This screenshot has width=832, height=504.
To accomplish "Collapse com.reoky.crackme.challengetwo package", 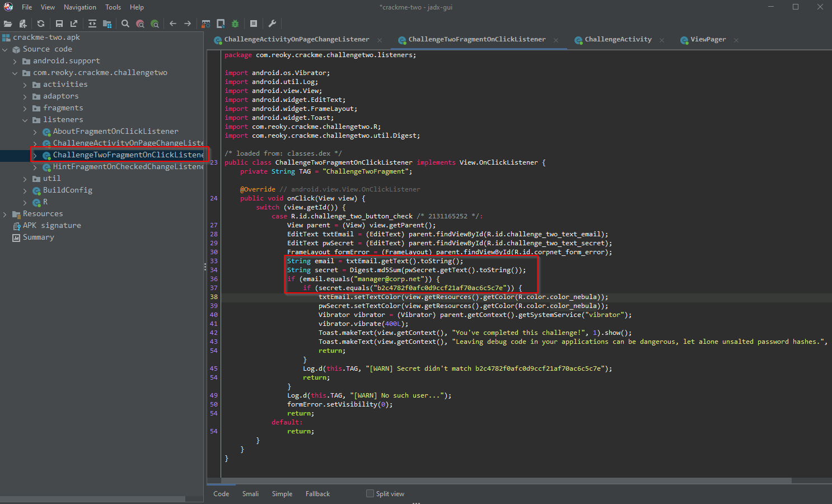I will pos(15,73).
